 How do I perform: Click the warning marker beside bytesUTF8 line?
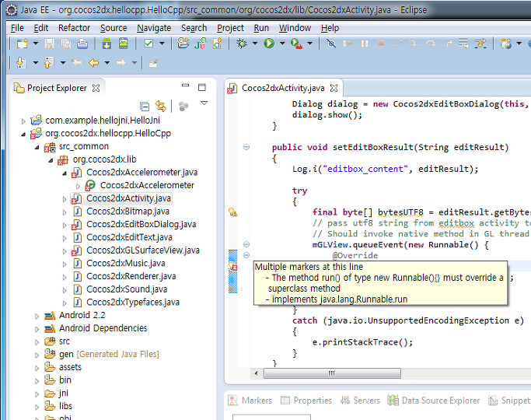pyautogui.click(x=232, y=212)
